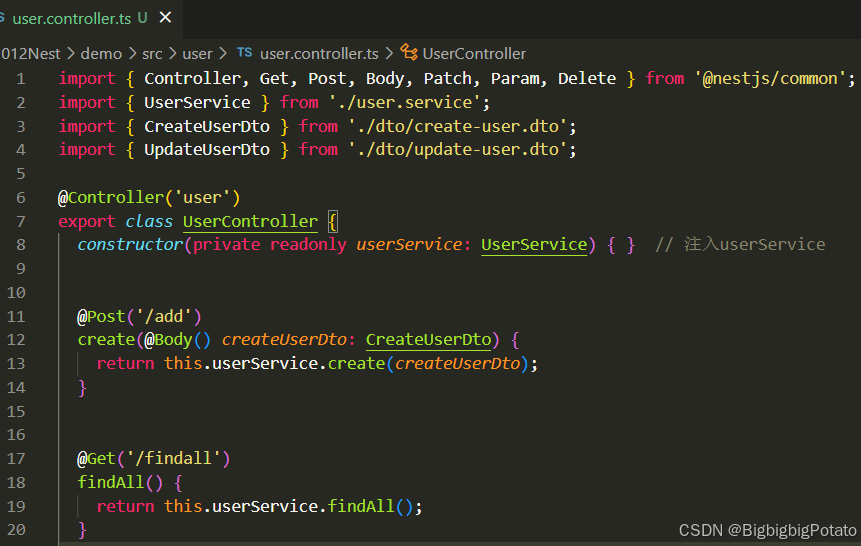Click line number 1 in gutter

pyautogui.click(x=21, y=79)
